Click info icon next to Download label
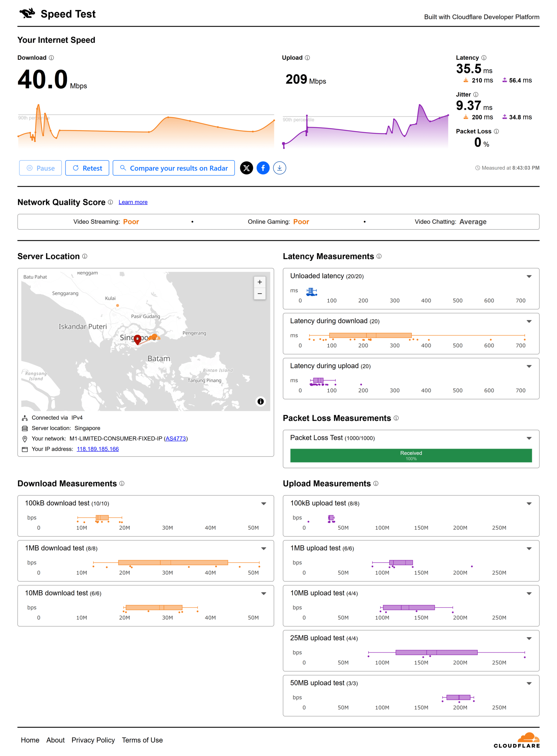 51,58
